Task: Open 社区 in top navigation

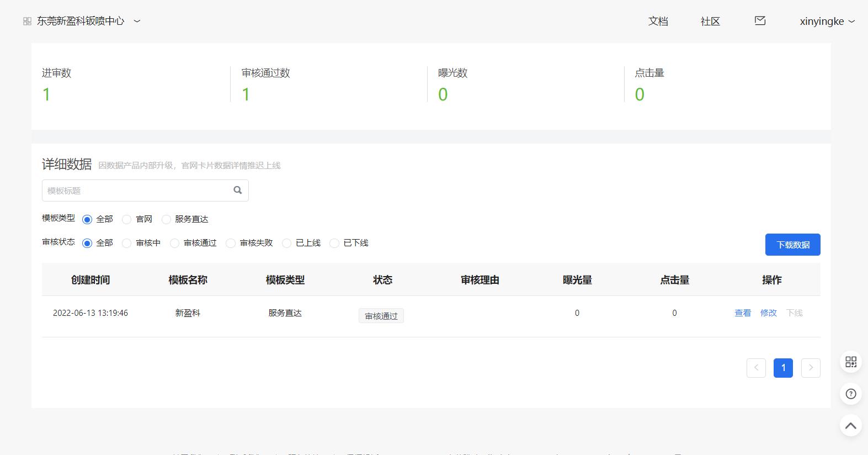Action: [710, 22]
